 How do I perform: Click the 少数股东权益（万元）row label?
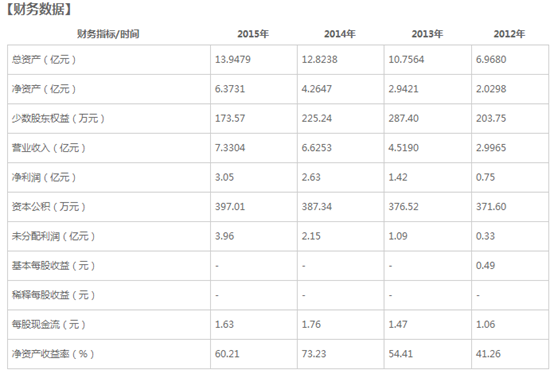tap(58, 118)
